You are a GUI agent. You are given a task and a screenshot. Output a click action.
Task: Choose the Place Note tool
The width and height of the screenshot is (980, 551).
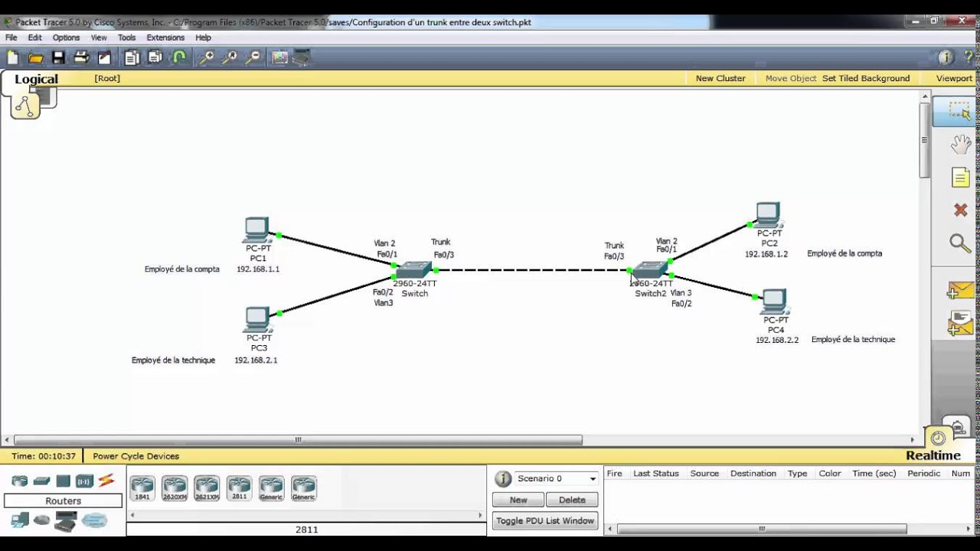tap(960, 178)
